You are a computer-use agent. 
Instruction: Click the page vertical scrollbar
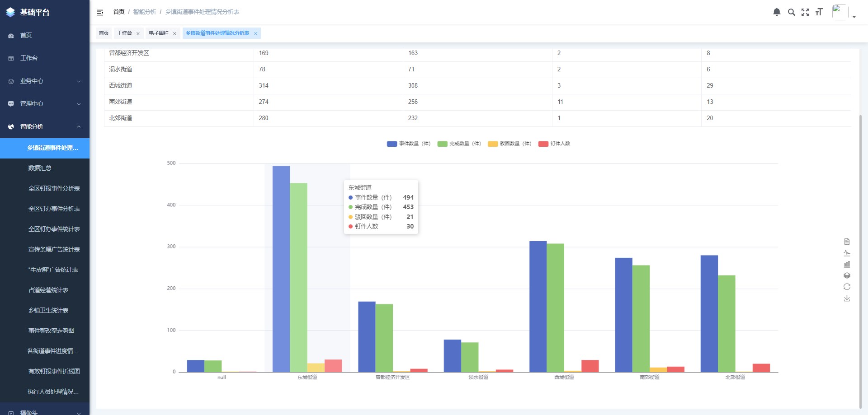point(860,261)
